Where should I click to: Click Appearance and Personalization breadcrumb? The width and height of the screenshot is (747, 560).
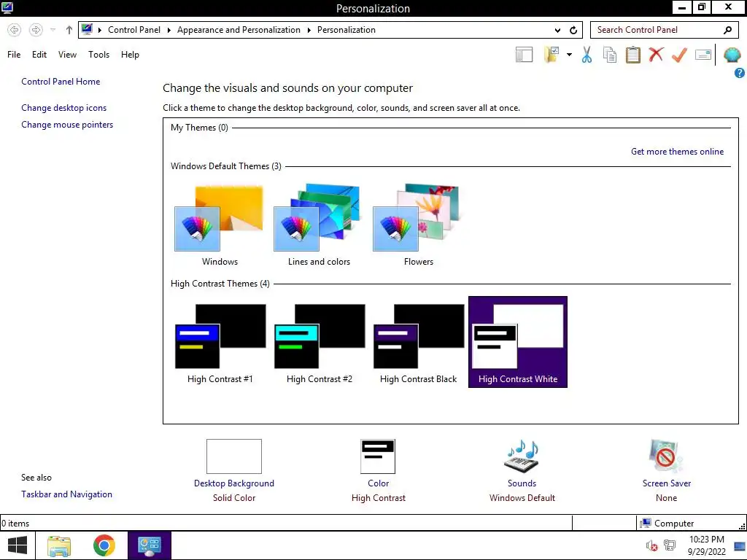pos(239,29)
